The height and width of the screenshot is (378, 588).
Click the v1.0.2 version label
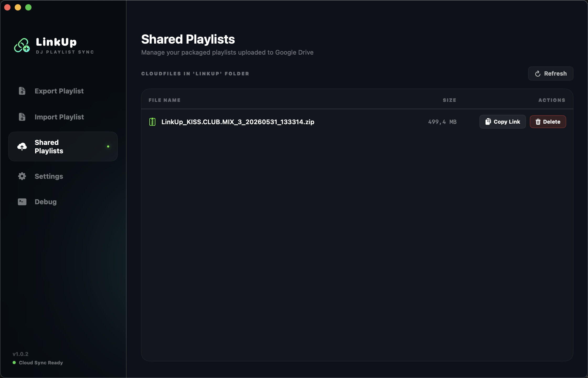[x=20, y=354]
